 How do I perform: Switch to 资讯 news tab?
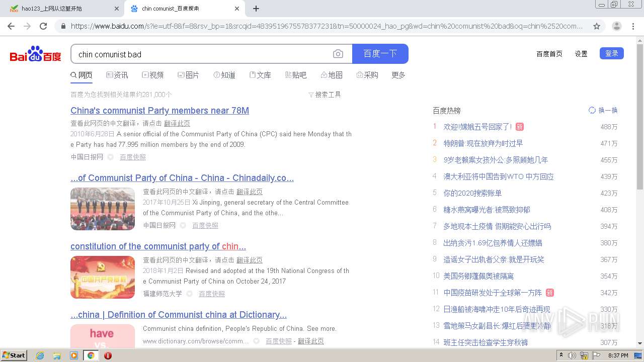117,75
